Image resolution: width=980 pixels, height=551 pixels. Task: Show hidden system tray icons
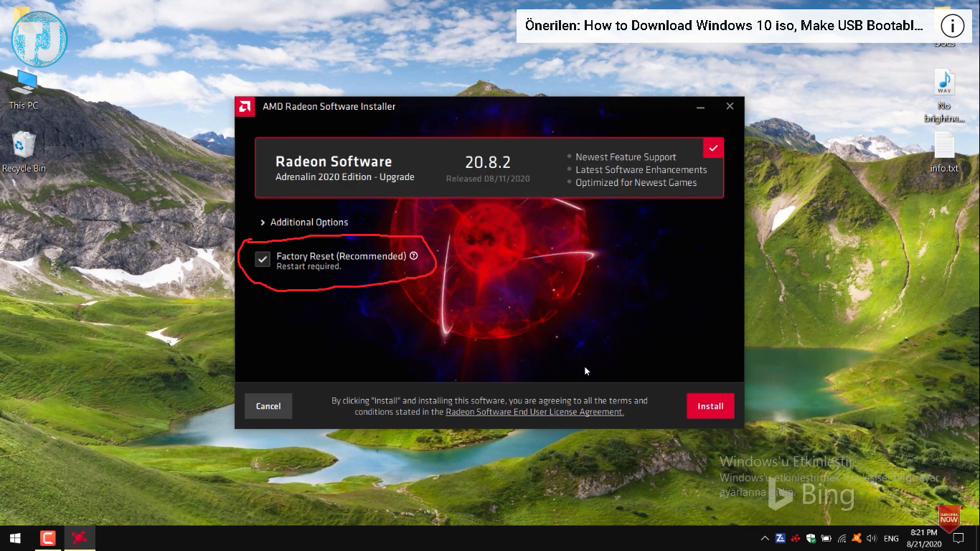[x=765, y=538]
